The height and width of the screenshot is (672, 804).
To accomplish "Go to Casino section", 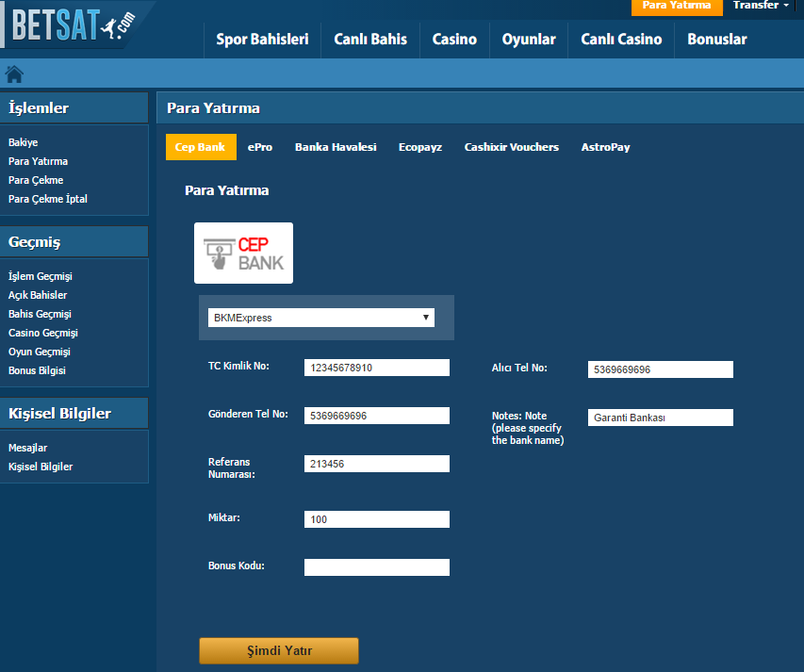I will 454,40.
